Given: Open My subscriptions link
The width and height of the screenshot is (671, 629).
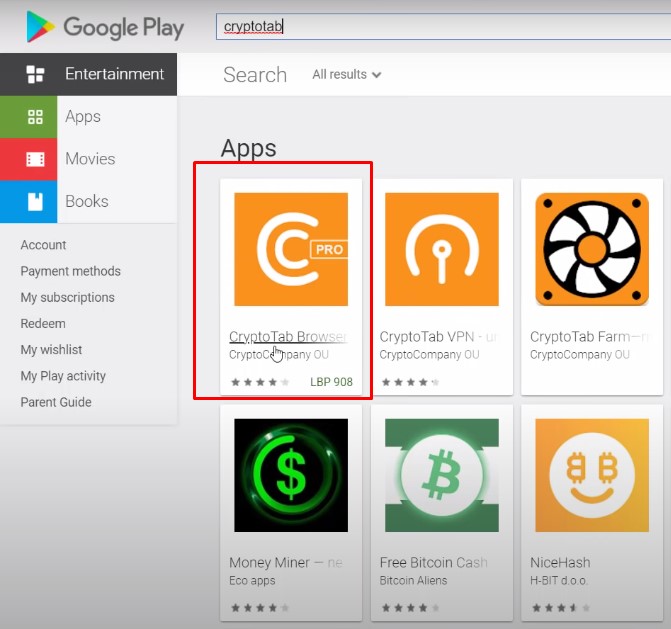Looking at the screenshot, I should coord(68,297).
